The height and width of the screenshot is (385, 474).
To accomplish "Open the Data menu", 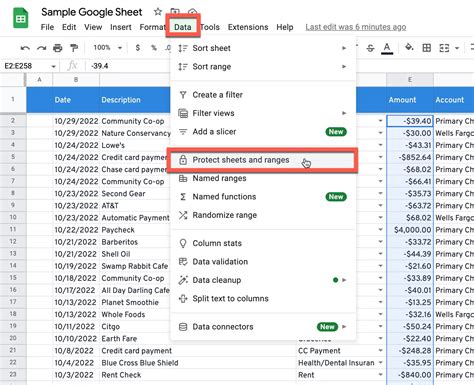I will point(183,27).
